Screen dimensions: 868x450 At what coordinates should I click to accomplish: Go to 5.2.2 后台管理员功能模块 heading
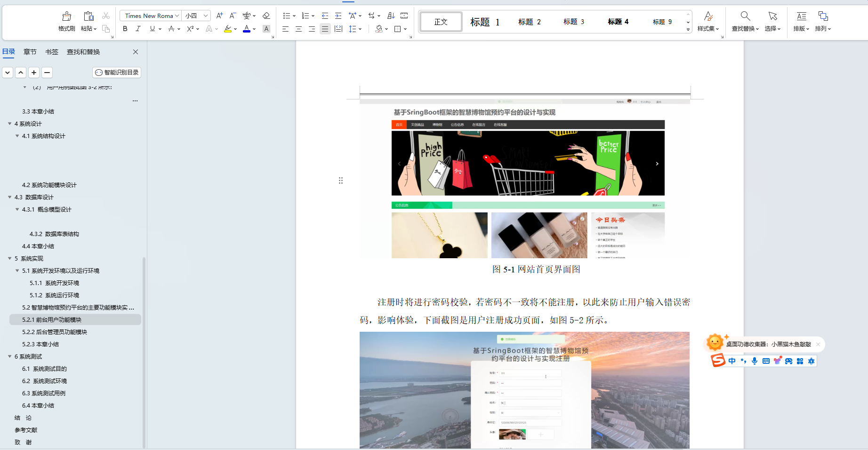pyautogui.click(x=55, y=332)
